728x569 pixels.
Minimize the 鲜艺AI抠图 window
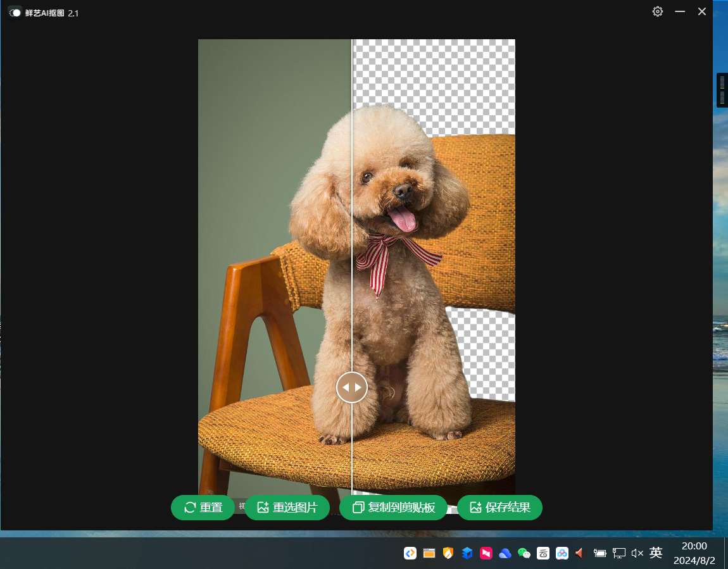[681, 11]
